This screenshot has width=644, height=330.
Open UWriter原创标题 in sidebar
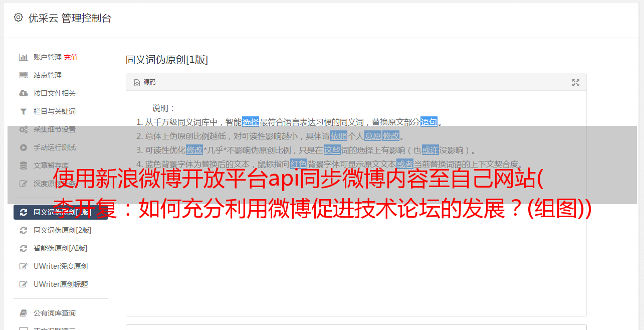pyautogui.click(x=61, y=284)
